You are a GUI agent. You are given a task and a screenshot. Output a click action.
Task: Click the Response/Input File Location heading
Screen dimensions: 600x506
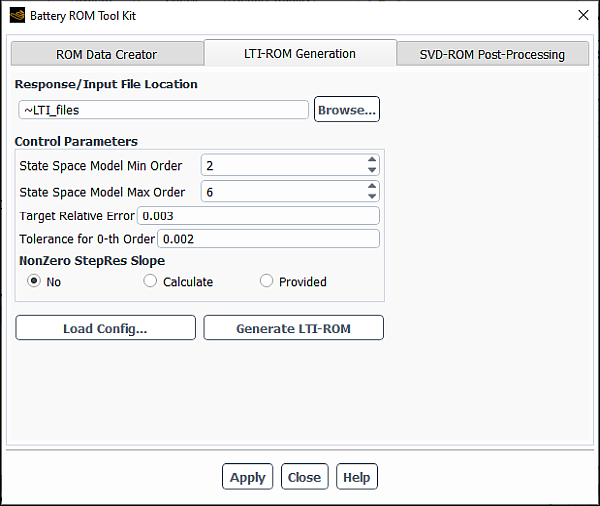106,84
